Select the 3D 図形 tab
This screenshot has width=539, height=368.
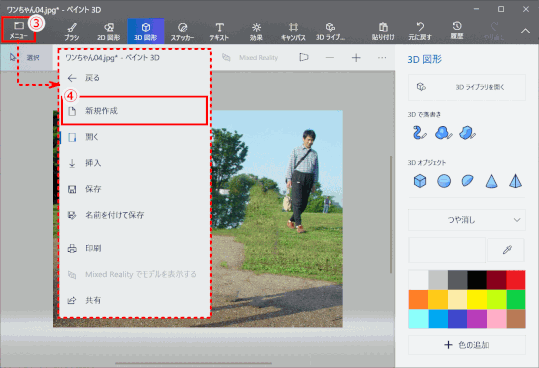coord(146,31)
